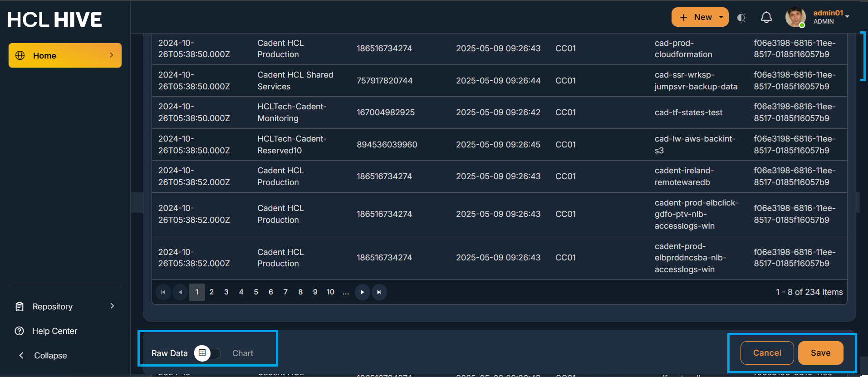Toggle the dark/light theme icon
868x377 pixels.
click(x=741, y=17)
